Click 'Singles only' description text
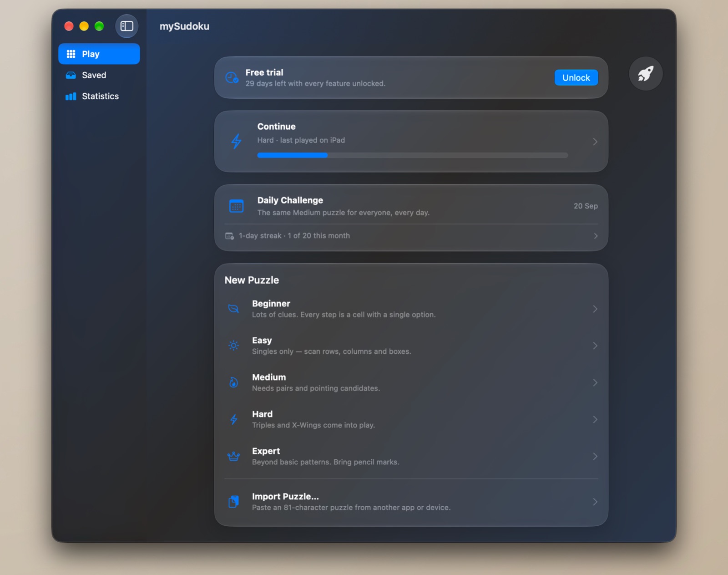This screenshot has height=575, width=728. coord(331,351)
